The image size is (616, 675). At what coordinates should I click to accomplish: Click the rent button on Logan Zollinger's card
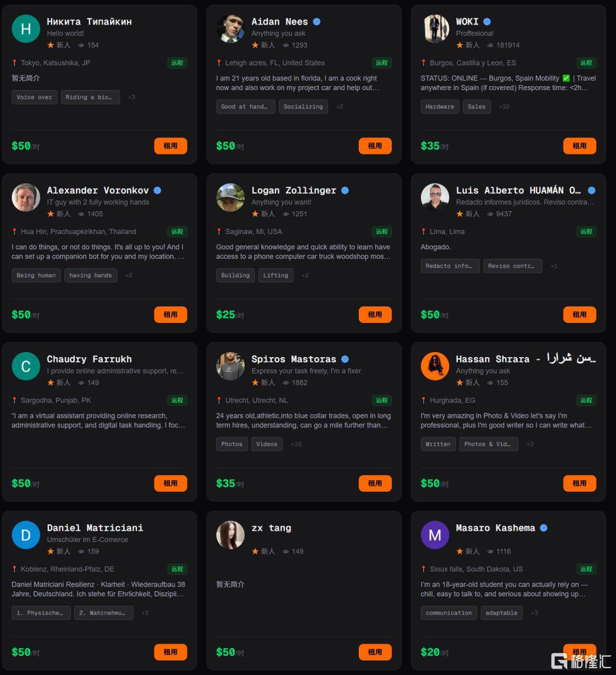click(375, 315)
